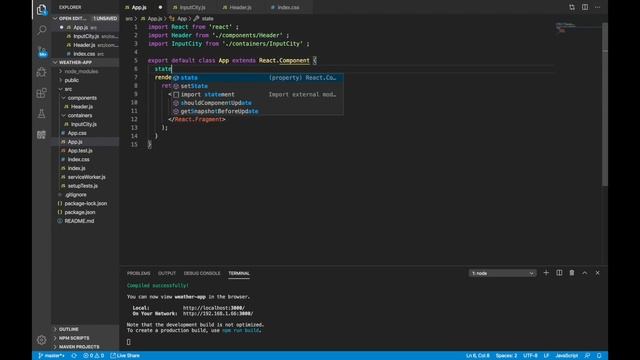This screenshot has height=360, width=640.
Task: Open InputCity.js in the explorer tree
Action: [x=83, y=124]
